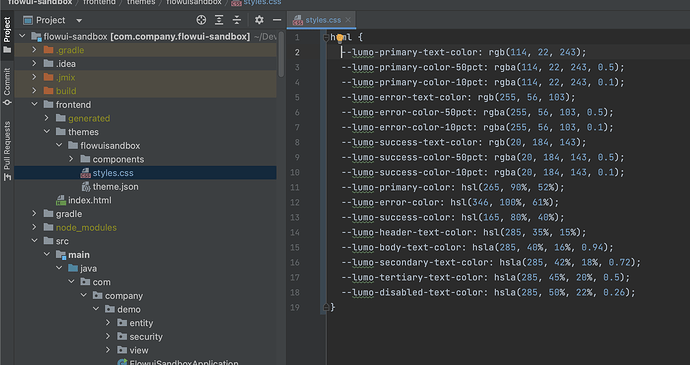Screen dimensions: 690x365
Task: Click the index.html file icon in tree
Action: (x=61, y=200)
